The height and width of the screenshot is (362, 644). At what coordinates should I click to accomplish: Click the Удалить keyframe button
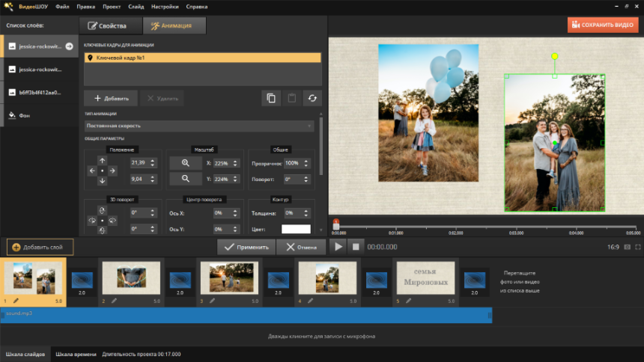[x=162, y=99]
